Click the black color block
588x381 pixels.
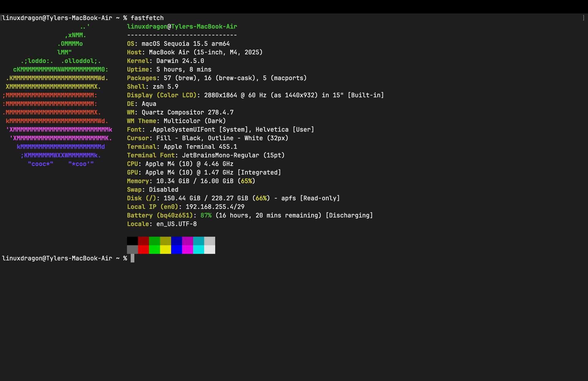132,241
